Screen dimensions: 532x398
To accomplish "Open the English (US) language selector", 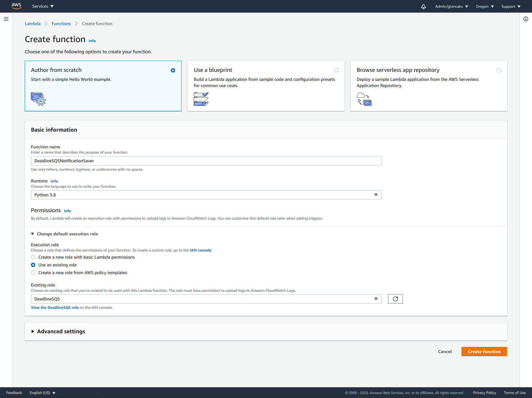I will point(42,393).
